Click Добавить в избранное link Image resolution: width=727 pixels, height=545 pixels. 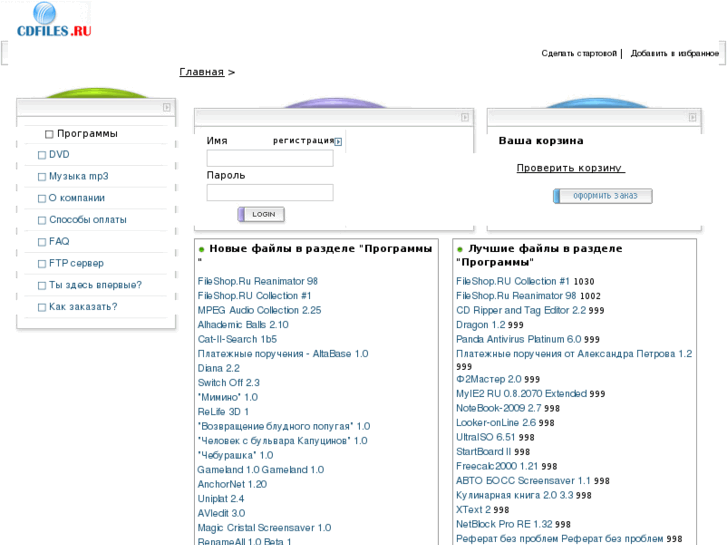pyautogui.click(x=675, y=53)
